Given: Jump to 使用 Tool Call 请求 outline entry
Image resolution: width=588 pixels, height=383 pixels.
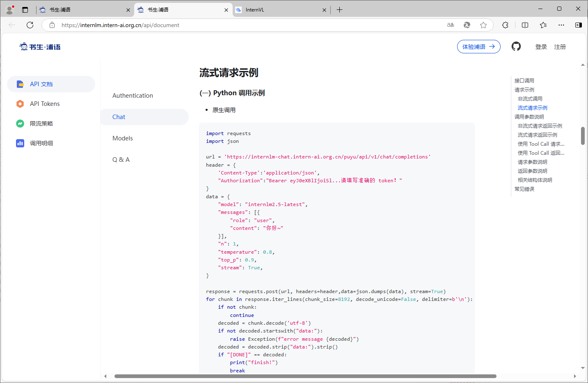Looking at the screenshot, I should click(541, 144).
